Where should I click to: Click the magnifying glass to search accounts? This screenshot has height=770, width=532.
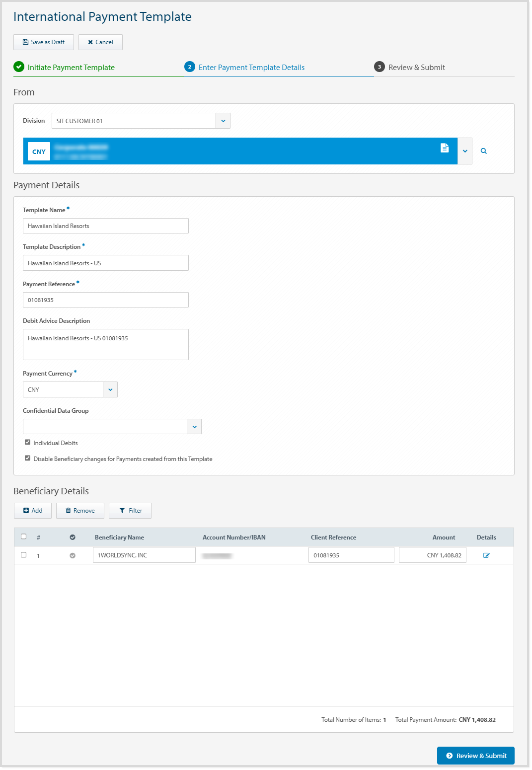(483, 151)
